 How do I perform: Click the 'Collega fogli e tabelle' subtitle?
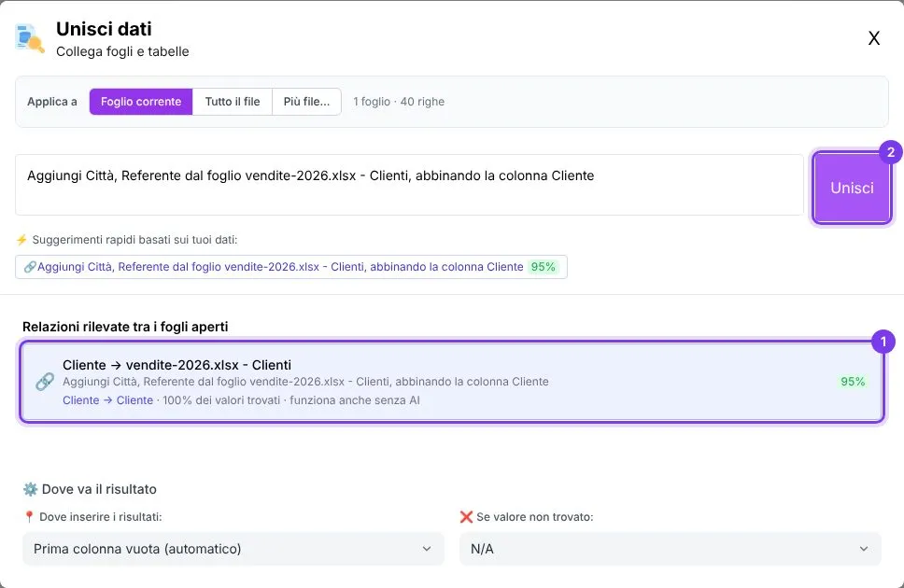coord(122,51)
